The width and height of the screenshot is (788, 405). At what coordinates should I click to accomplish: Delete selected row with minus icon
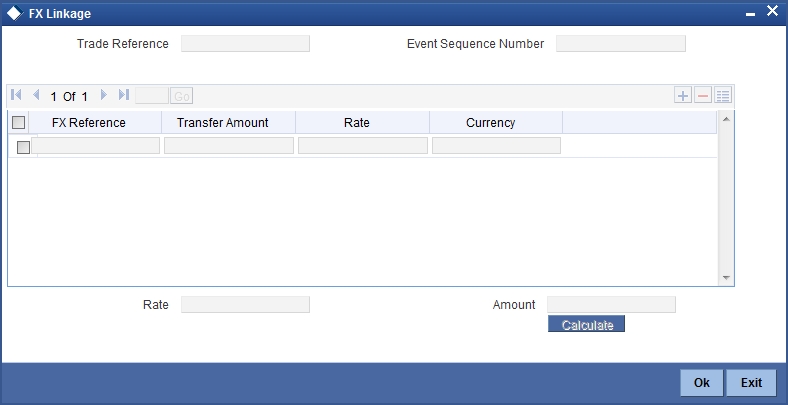(703, 95)
